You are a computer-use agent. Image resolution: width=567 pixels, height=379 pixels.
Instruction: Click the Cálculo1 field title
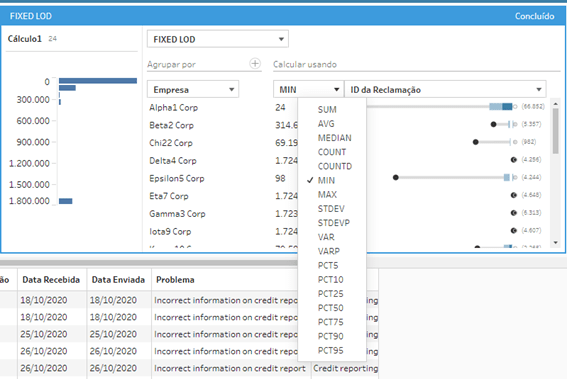tap(25, 39)
